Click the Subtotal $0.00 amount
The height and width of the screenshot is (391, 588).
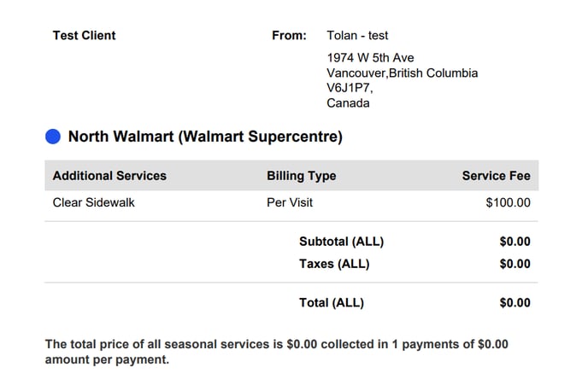coord(514,242)
